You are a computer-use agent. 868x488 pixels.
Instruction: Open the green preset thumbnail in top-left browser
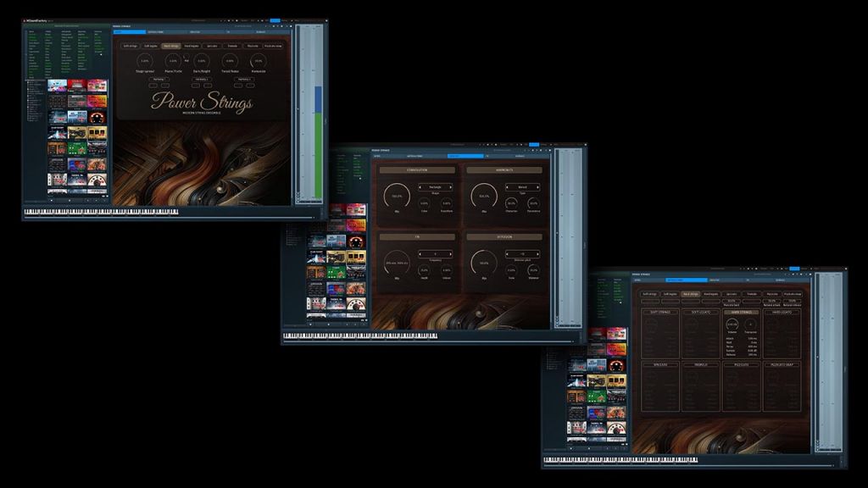coord(77,147)
